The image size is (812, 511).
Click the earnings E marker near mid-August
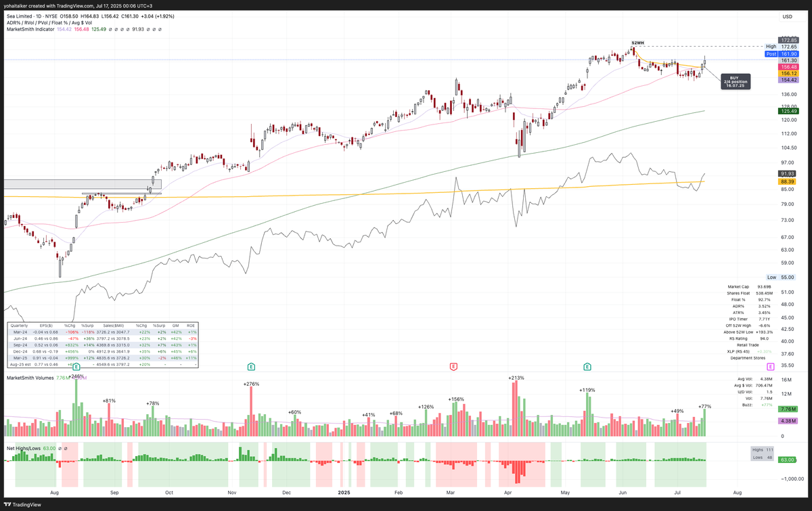[76, 366]
